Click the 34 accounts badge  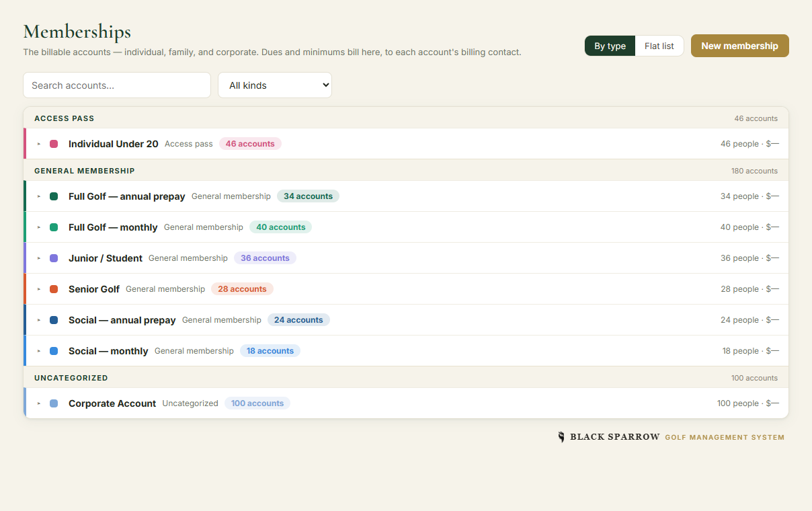[x=308, y=196]
